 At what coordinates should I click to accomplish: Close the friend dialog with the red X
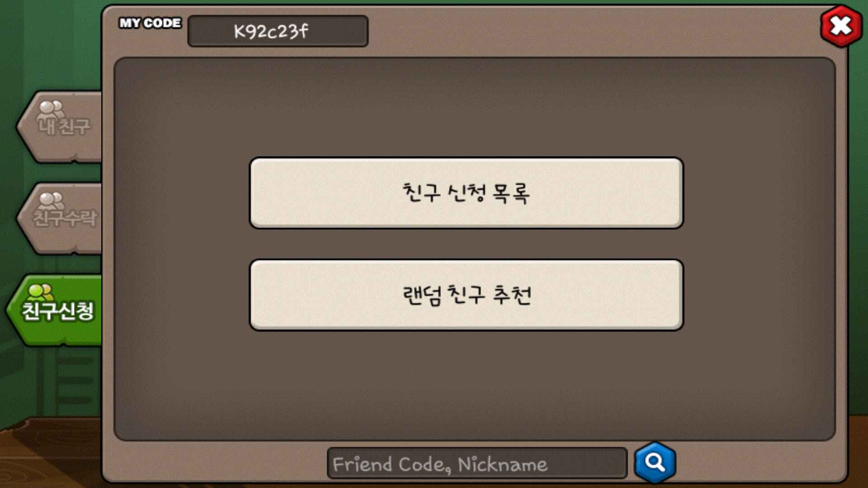(x=841, y=26)
